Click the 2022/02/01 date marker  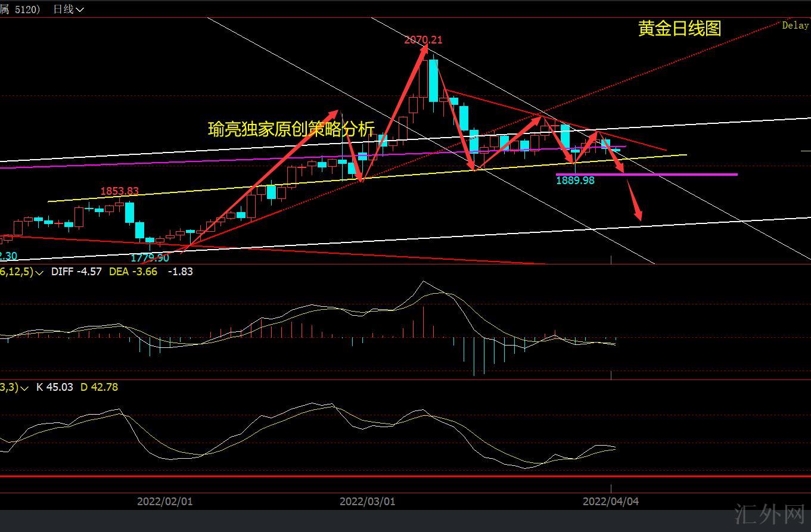[x=164, y=501]
